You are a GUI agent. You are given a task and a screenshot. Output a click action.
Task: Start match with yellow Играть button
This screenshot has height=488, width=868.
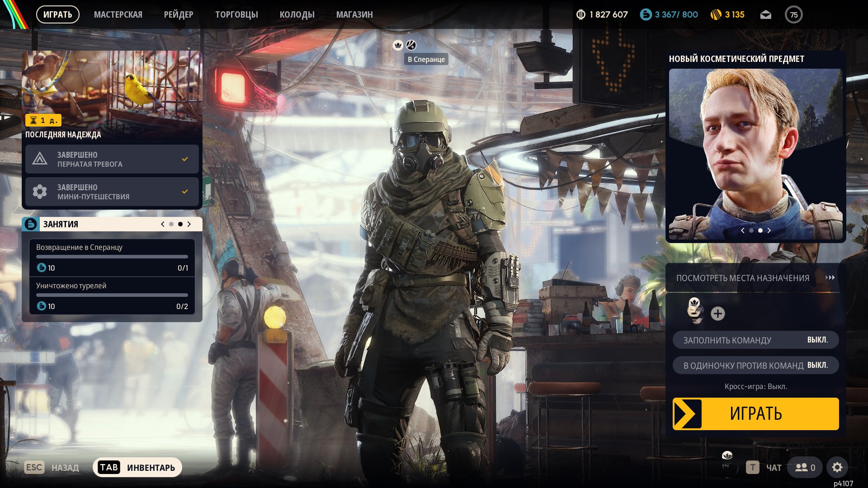pos(755,414)
